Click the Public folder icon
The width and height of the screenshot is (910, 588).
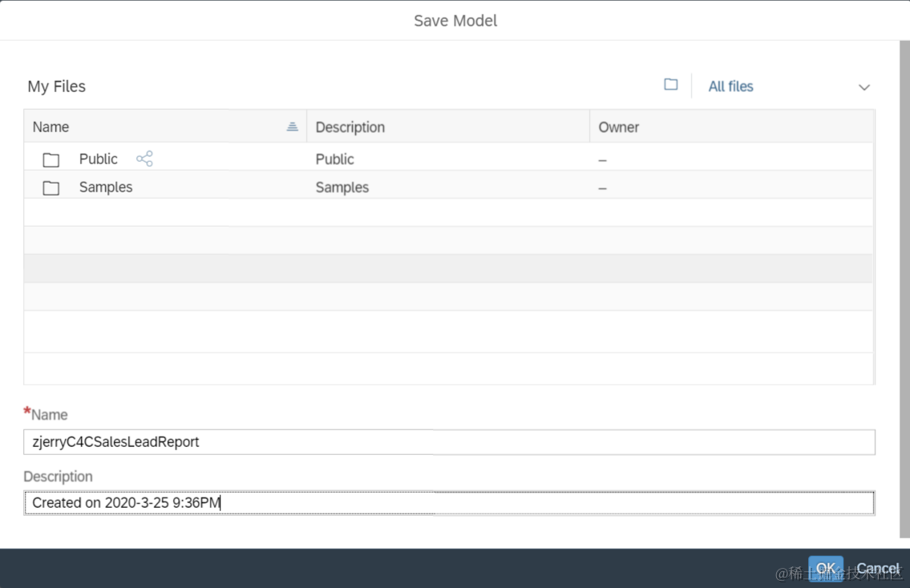tap(51, 159)
